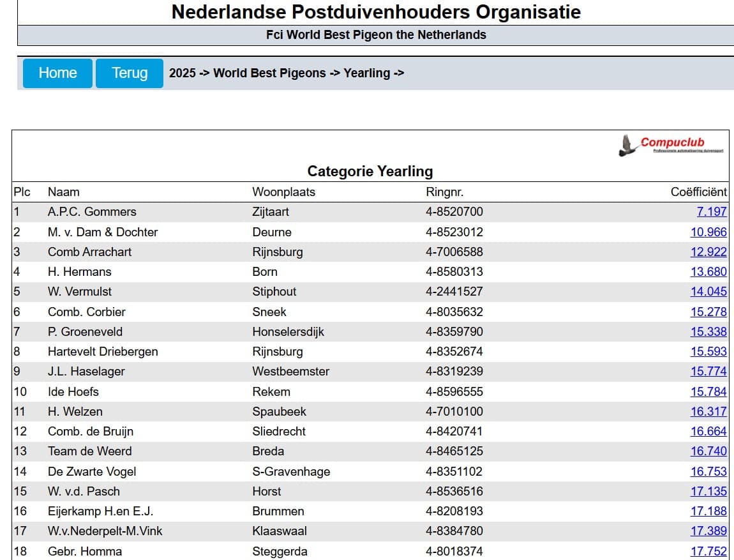The width and height of the screenshot is (734, 560).
Task: Open coefficient 7.197 for A.P.C. Gommers
Action: [711, 212]
